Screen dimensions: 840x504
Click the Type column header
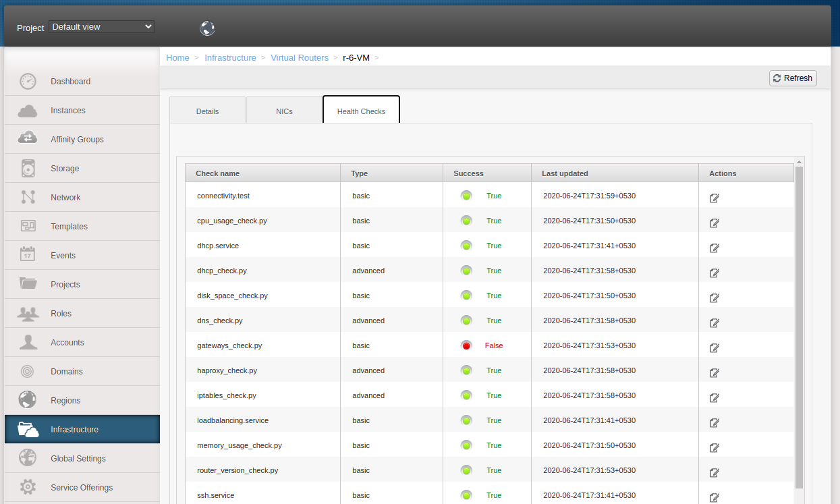coord(391,173)
